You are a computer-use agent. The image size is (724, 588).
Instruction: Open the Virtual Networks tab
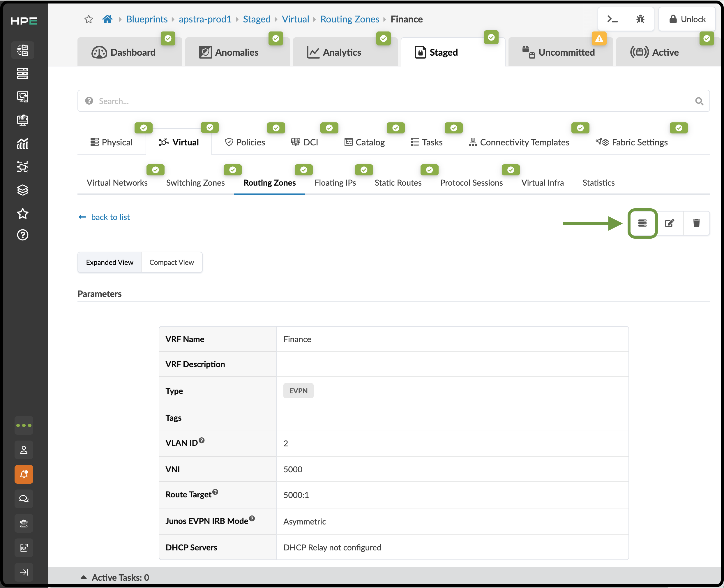[117, 183]
